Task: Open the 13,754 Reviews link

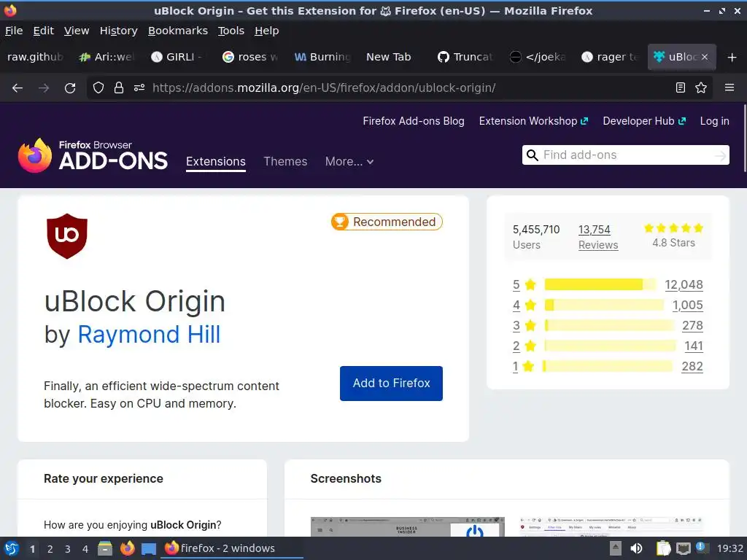Action: coord(598,237)
